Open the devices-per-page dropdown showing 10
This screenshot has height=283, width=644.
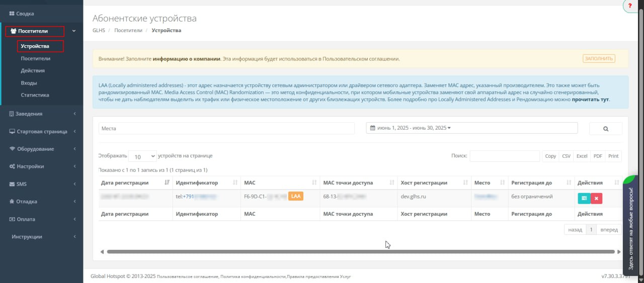(142, 156)
